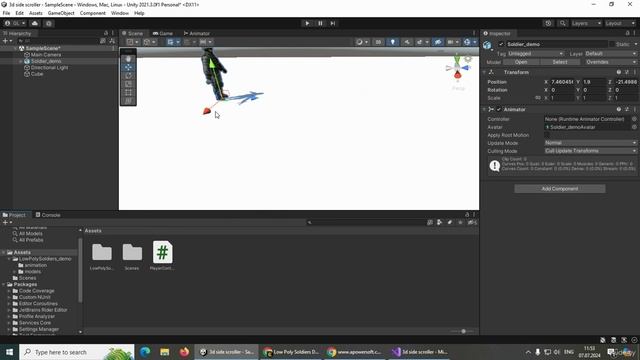Select Directional Light in Hierarchy
The width and height of the screenshot is (640, 360).
pos(49,68)
